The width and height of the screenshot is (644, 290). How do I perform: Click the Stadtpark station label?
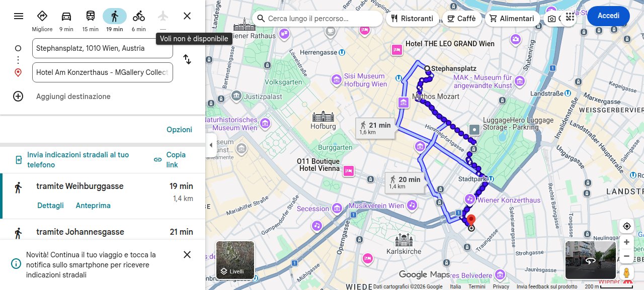pos(473,179)
